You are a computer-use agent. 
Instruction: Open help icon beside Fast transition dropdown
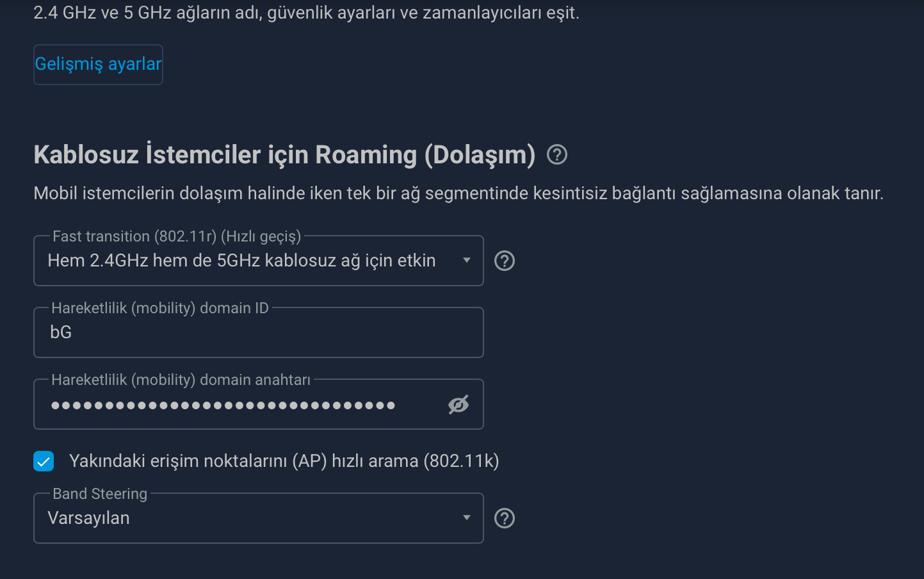click(x=505, y=261)
